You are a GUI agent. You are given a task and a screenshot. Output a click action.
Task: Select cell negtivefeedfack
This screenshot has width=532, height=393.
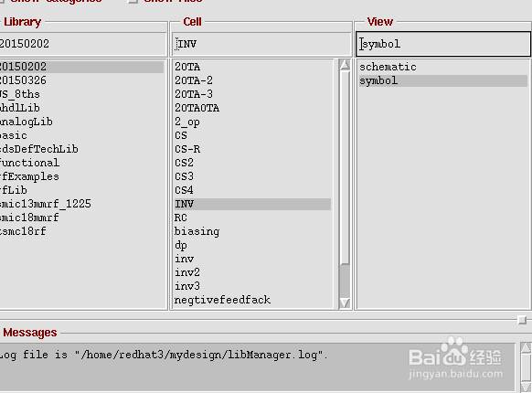[x=222, y=300]
